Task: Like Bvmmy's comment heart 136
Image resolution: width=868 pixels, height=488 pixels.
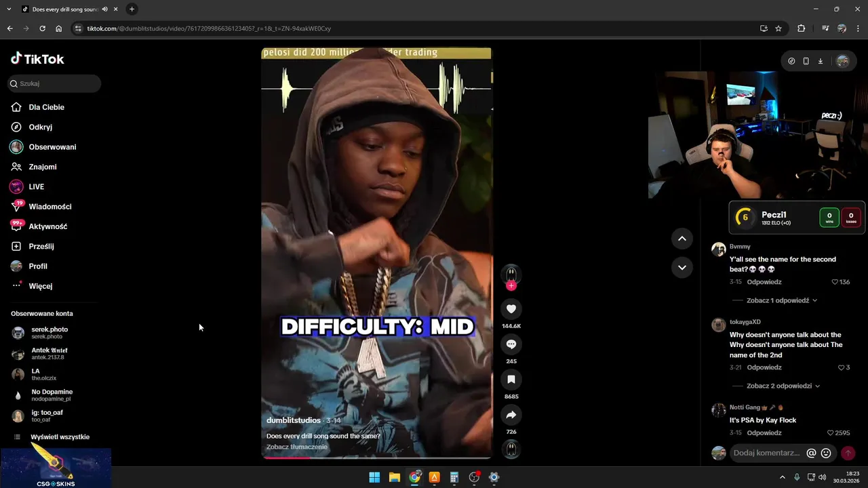Action: click(835, 282)
